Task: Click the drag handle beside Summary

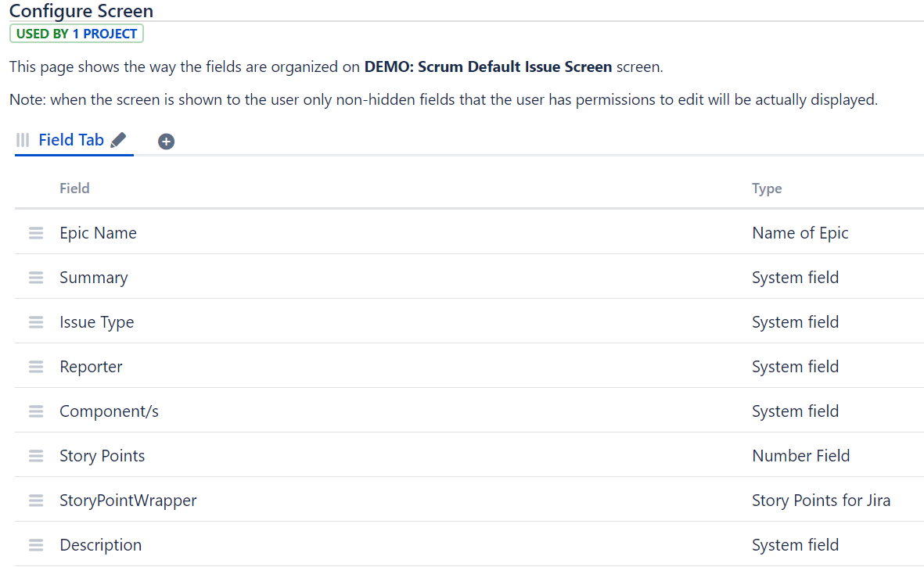Action: (36, 278)
